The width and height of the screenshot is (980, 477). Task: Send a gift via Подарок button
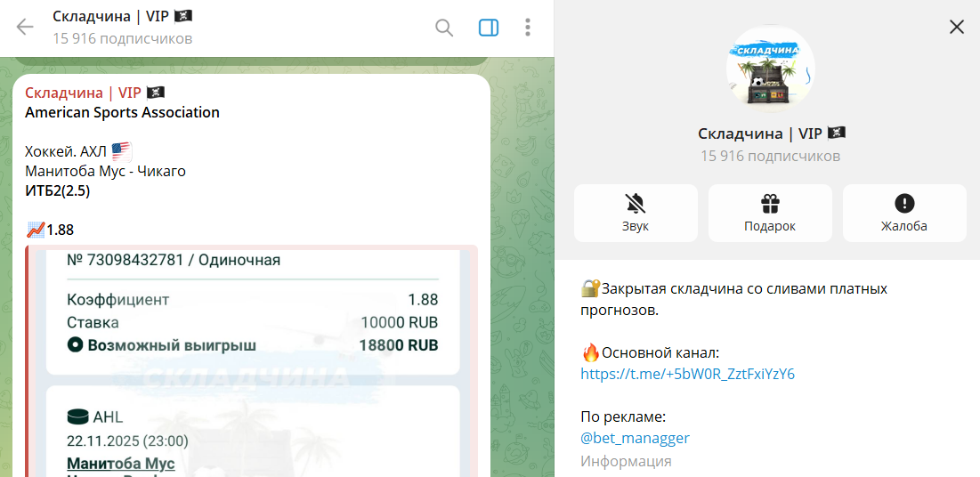point(769,213)
